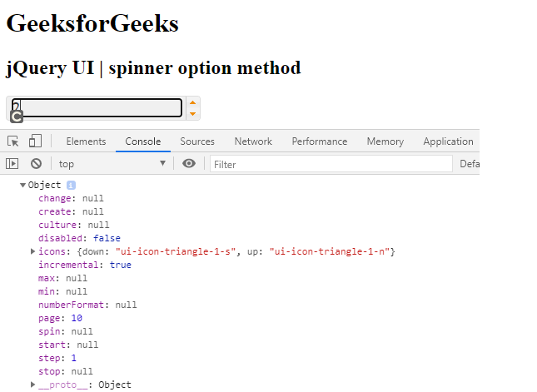Click the inspect element picker icon
This screenshot has height=392, width=537.
click(x=13, y=141)
